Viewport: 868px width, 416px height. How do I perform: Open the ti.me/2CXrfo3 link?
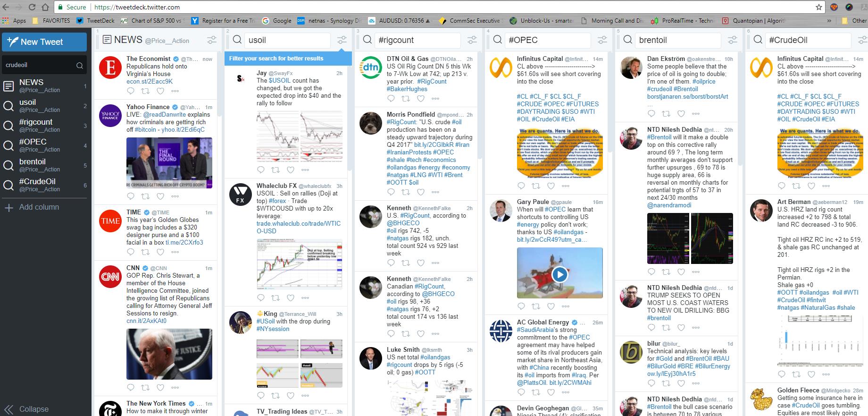tap(184, 242)
